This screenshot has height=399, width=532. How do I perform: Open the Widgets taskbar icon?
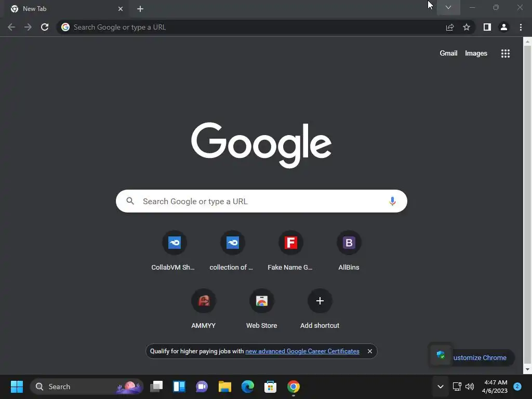(179, 387)
